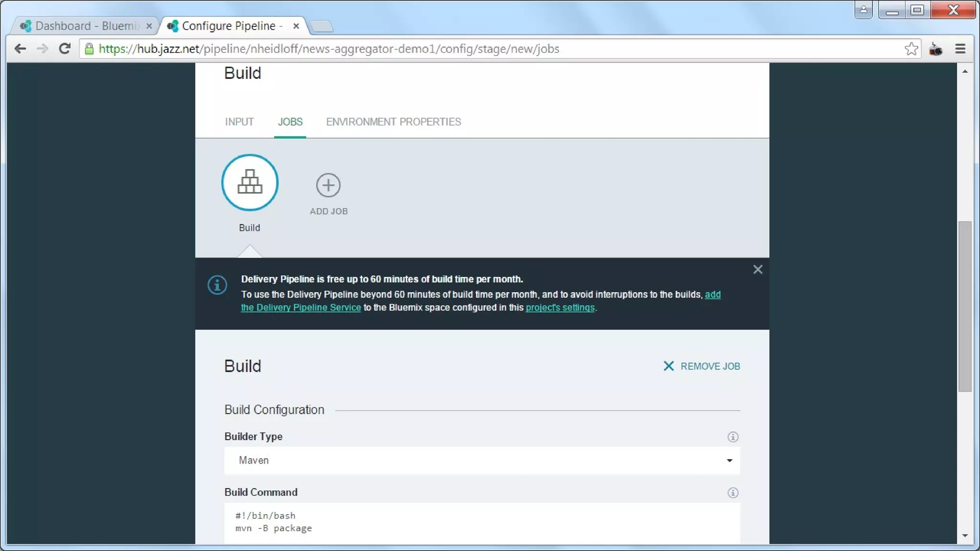This screenshot has height=551, width=980.
Task: Open the Builder Type Maven dropdown
Action: (x=482, y=460)
